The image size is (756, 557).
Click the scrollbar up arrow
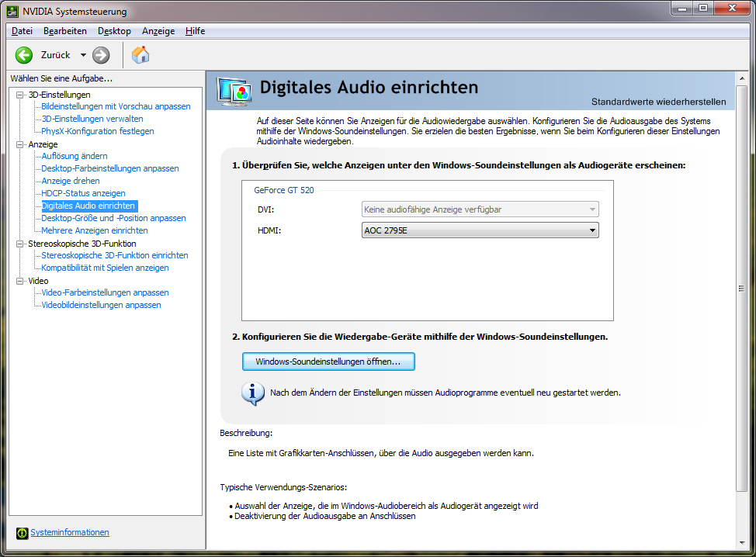(x=741, y=78)
